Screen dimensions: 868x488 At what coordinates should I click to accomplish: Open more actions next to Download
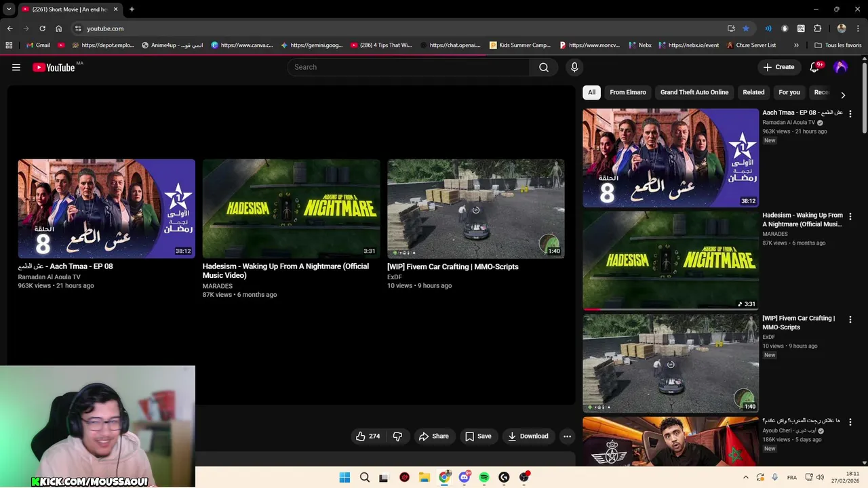567,436
